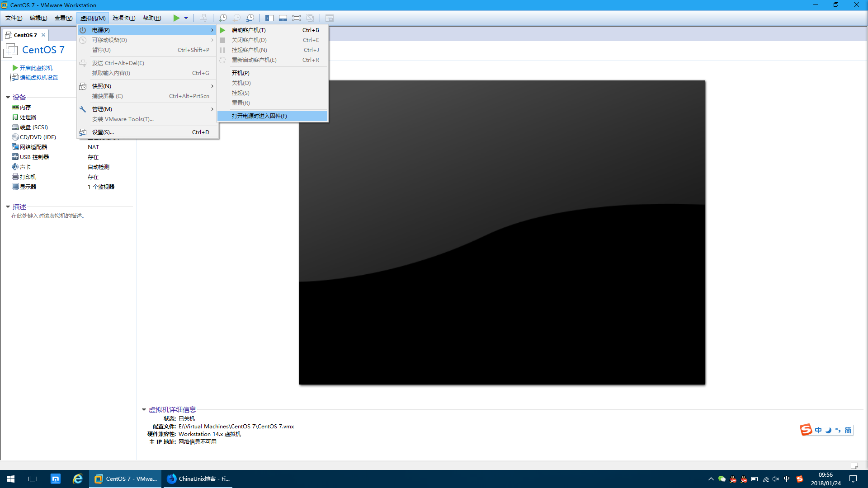Open the Windows Start button

(11, 479)
